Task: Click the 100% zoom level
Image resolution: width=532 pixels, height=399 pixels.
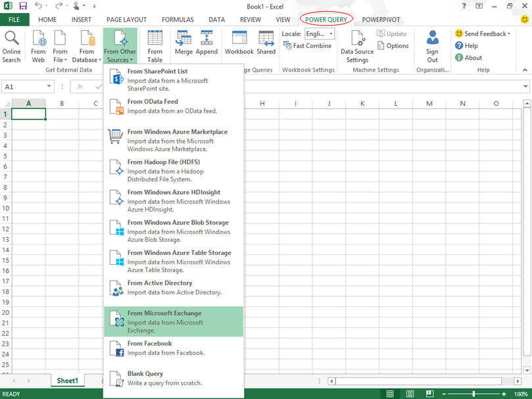Action: [x=521, y=394]
